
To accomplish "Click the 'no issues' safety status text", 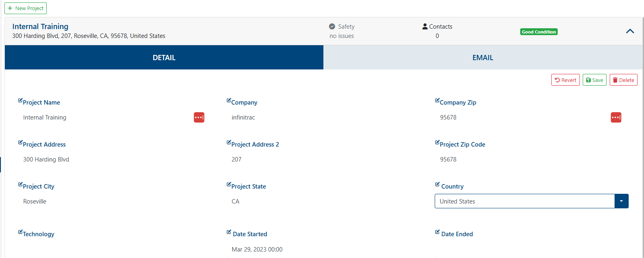I will point(342,36).
